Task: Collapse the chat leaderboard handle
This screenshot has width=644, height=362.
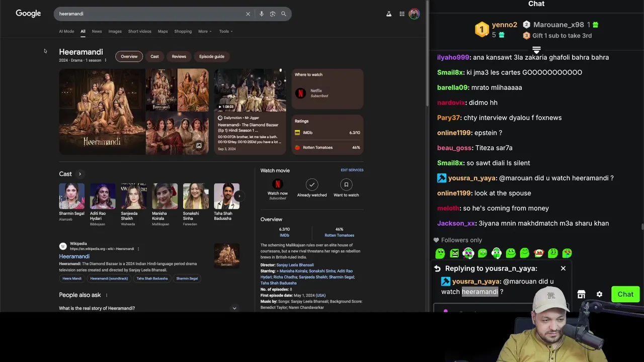Action: [536, 50]
